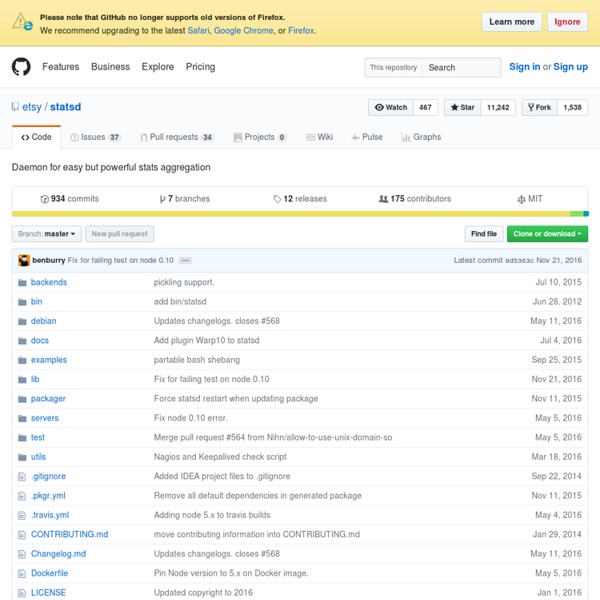Click the clock icon next to 934 commits
The width and height of the screenshot is (600, 600).
[x=44, y=199]
